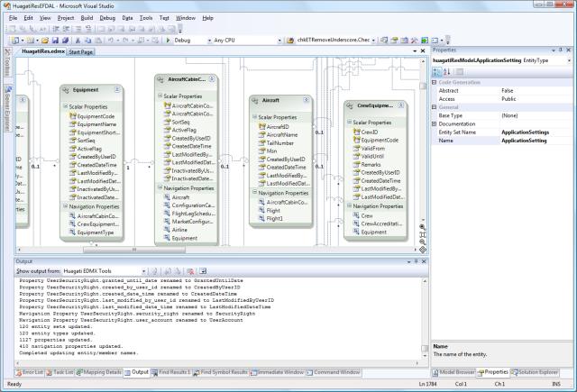This screenshot has width=577, height=392.
Task: Collapse the CrewEquipme... entity box
Action: point(401,105)
